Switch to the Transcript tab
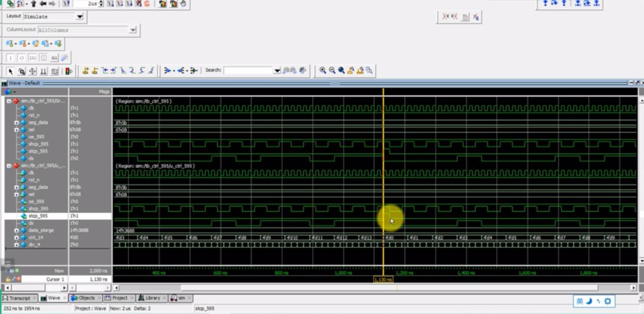The height and width of the screenshot is (314, 644). pyautogui.click(x=19, y=298)
